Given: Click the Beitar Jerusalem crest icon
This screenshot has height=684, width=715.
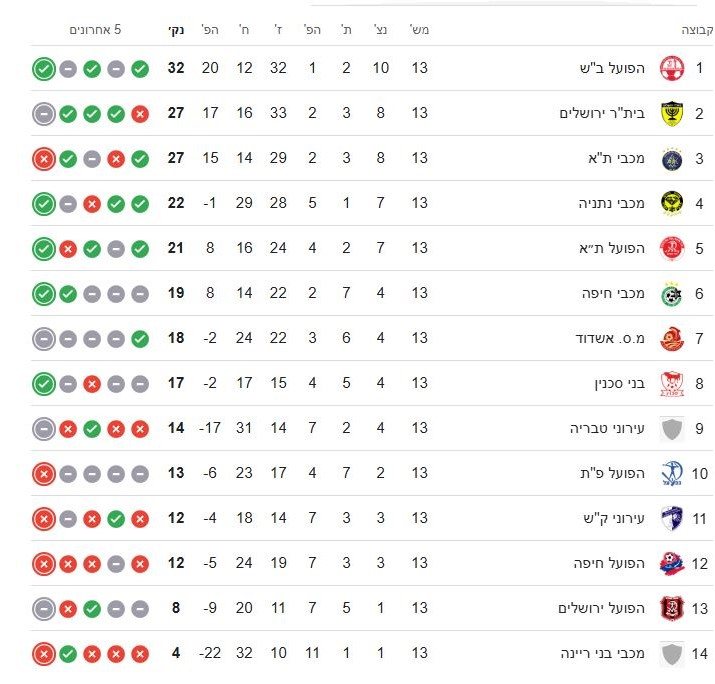Looking at the screenshot, I should tap(670, 114).
